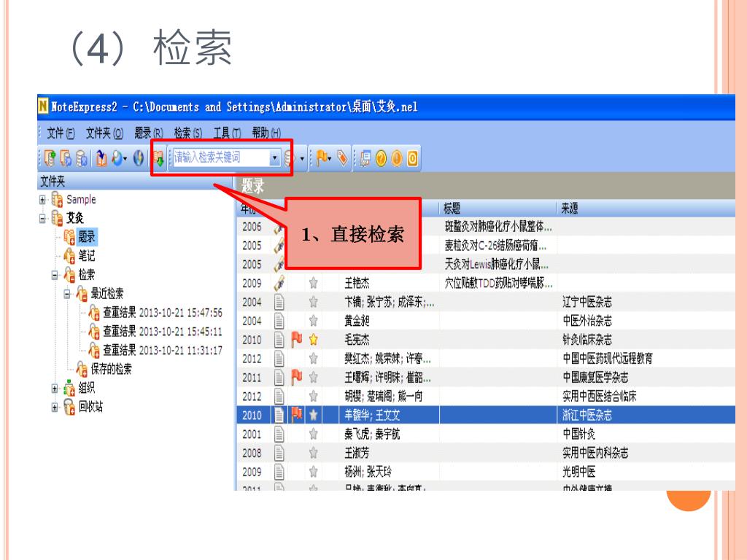Open the 工具(T) menu
Viewport: 747px width, 560px height.
tap(228, 133)
